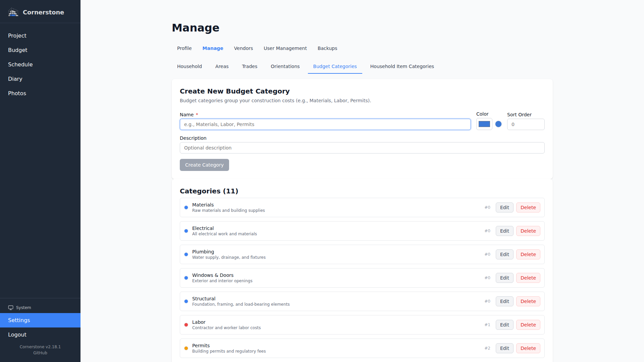The image size is (644, 362).
Task: Open Household Item Categories sub-tab
Action: click(x=402, y=66)
